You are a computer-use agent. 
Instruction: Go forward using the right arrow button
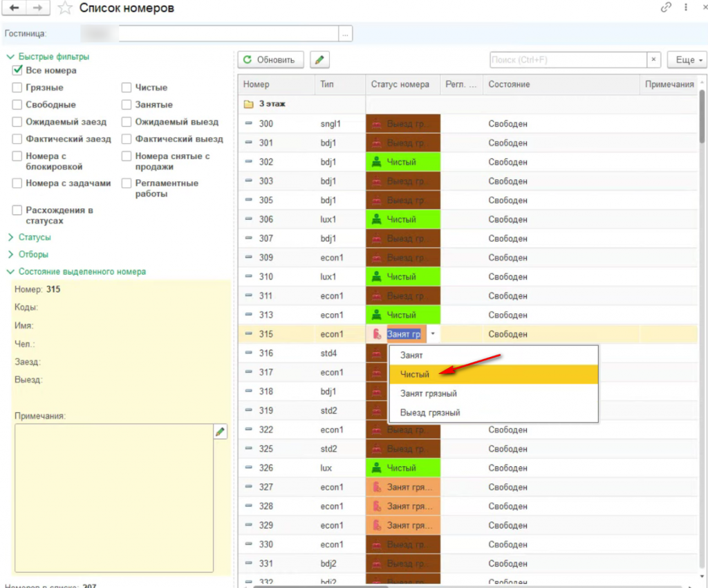click(38, 8)
